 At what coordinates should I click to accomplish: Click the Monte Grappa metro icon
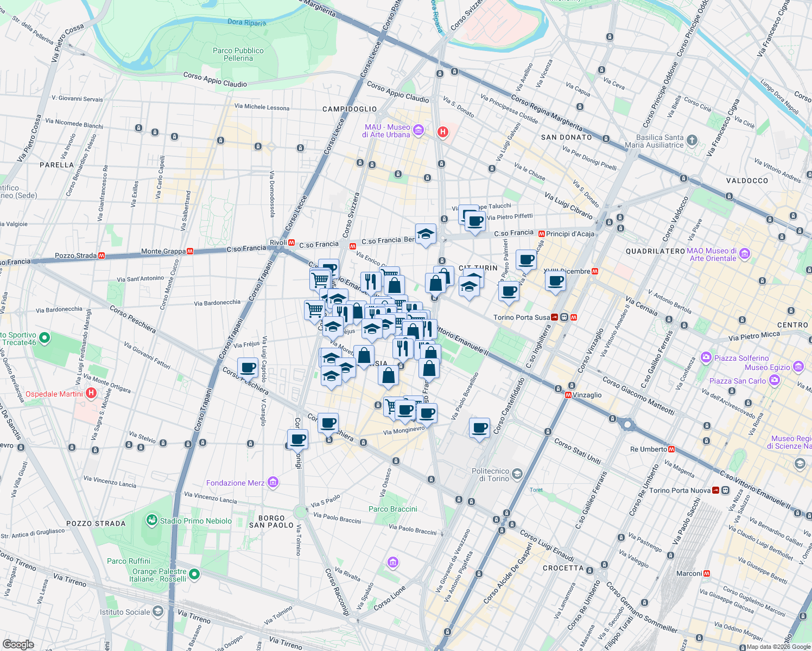point(190,251)
